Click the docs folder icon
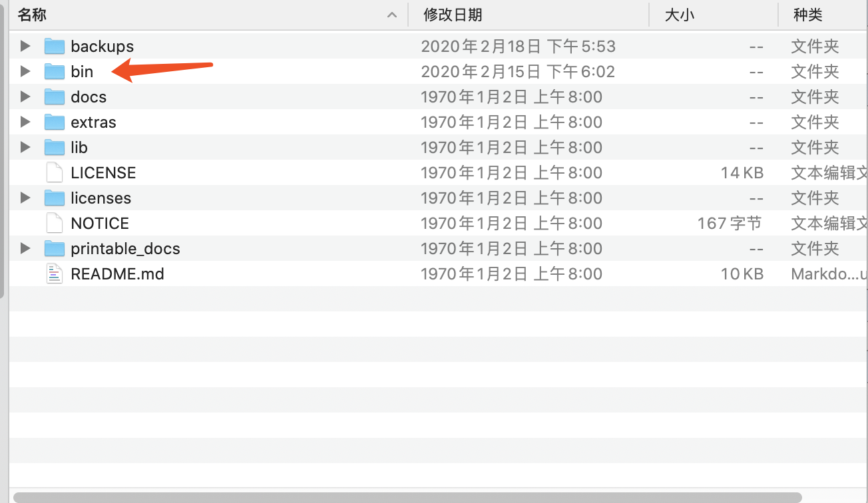This screenshot has height=503, width=868. [x=54, y=96]
